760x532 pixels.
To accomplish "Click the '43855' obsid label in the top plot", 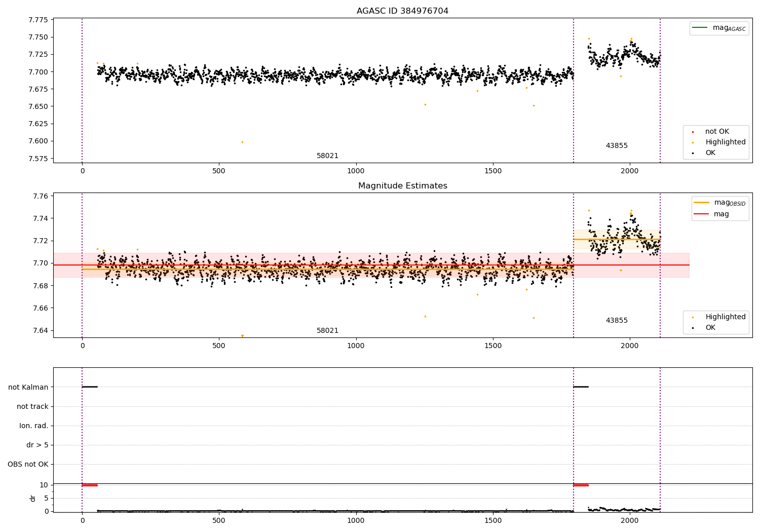I will pyautogui.click(x=617, y=145).
